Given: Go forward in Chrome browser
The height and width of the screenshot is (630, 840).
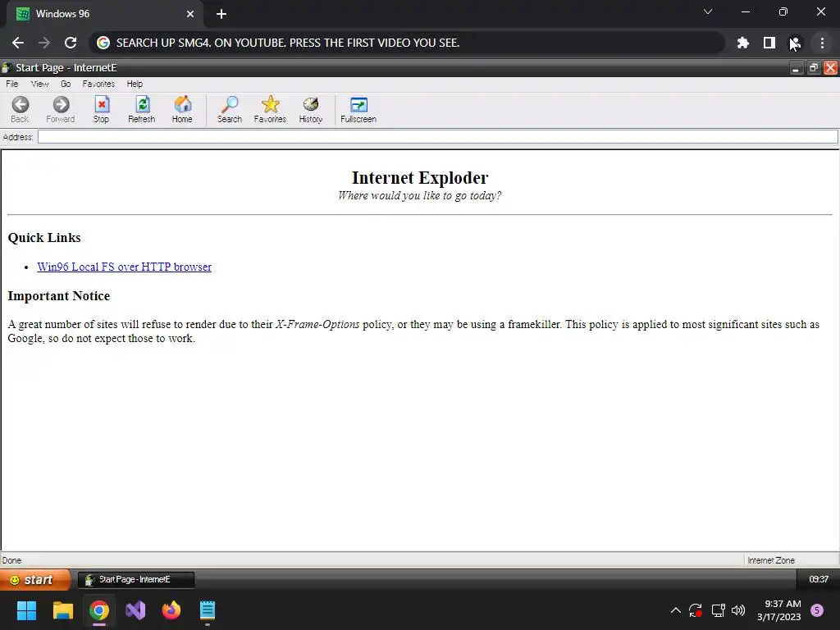Looking at the screenshot, I should (x=44, y=43).
